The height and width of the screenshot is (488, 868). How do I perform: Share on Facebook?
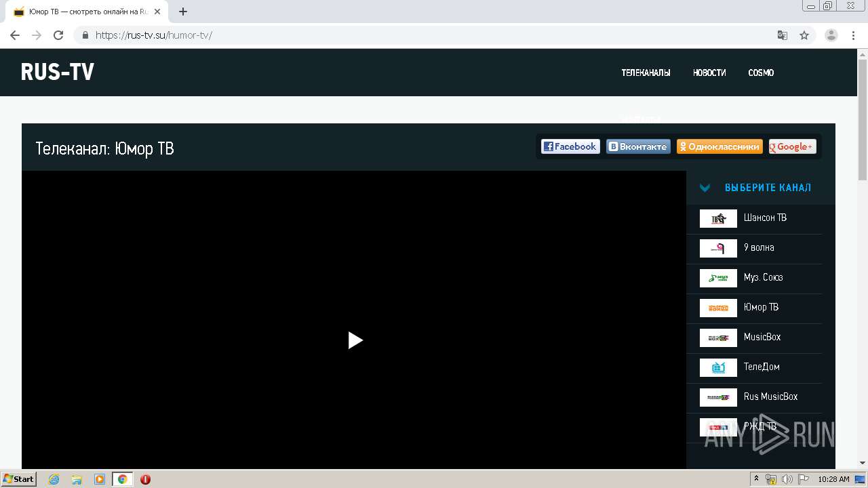(570, 146)
